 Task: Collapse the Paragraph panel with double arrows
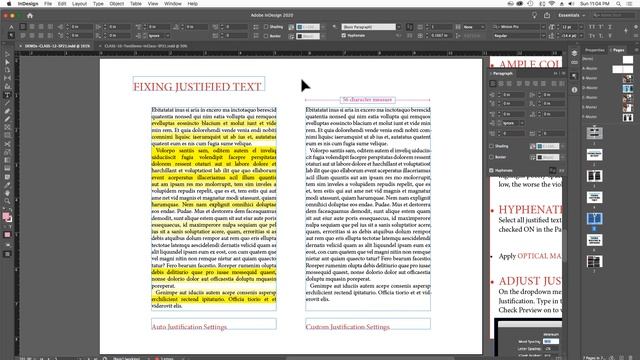pos(556,73)
